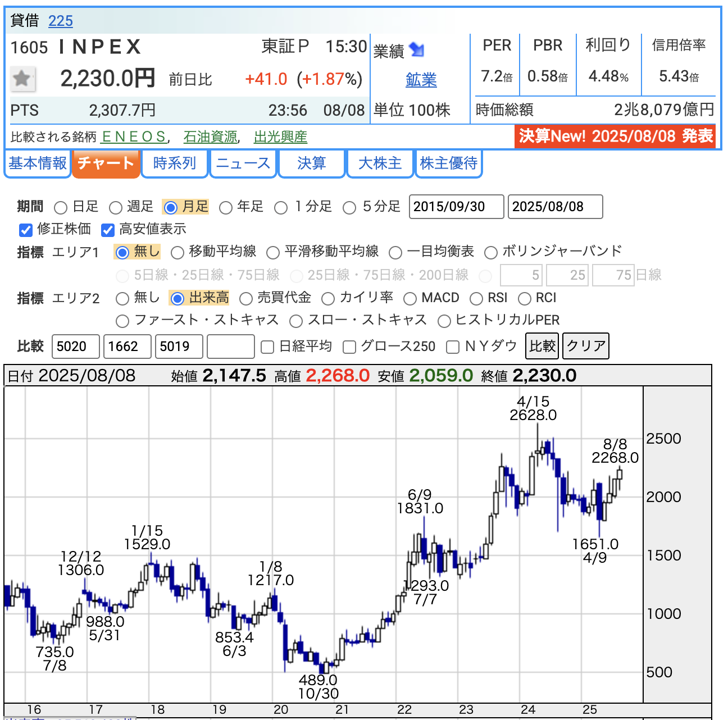This screenshot has height=720, width=728.
Task: Click the star favorite icon
Action: tap(23, 79)
